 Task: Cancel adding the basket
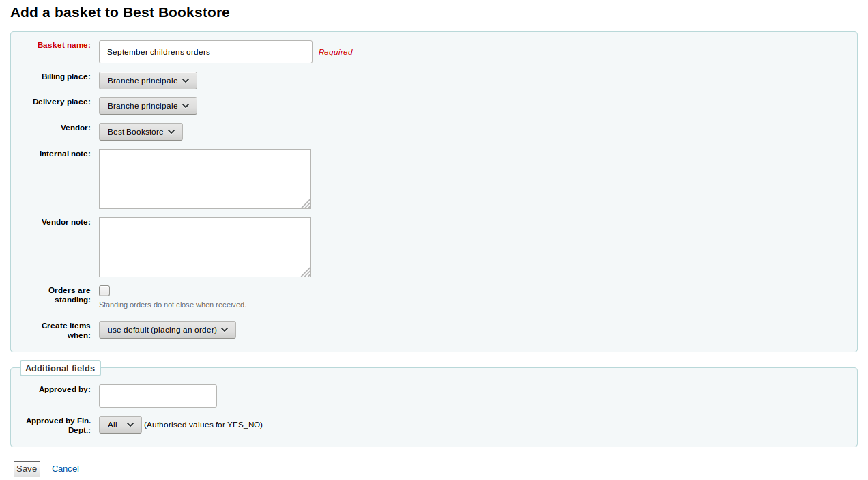(66, 469)
